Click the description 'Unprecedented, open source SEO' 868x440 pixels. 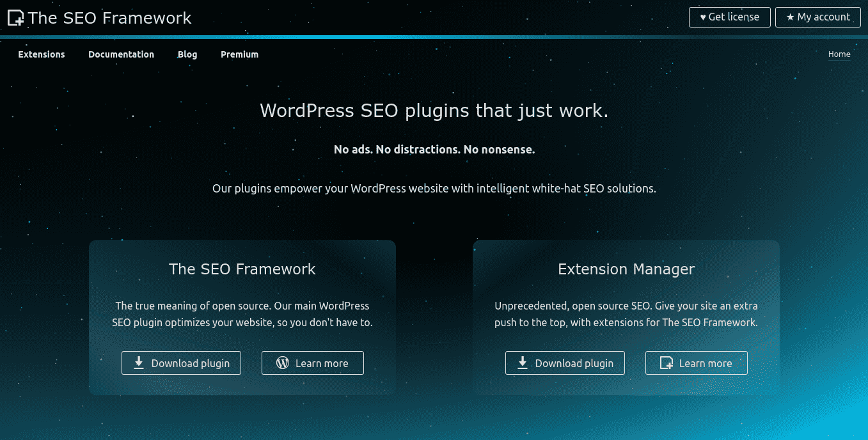(x=626, y=314)
